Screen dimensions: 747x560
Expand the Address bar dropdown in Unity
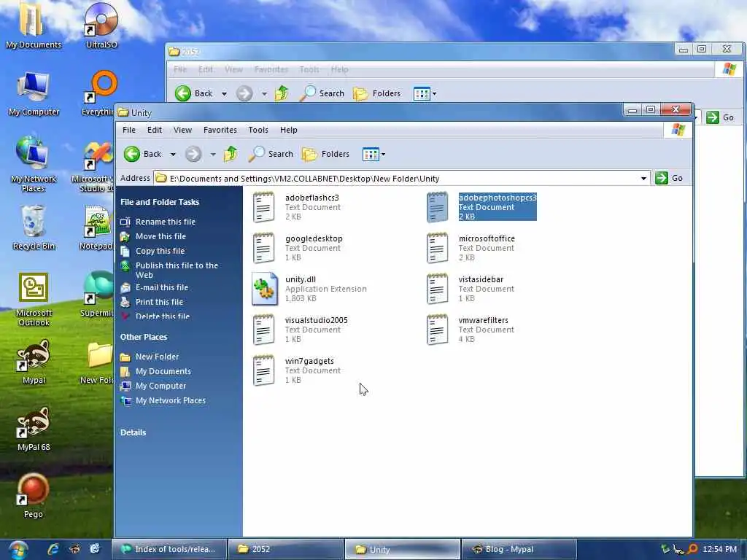coord(643,179)
